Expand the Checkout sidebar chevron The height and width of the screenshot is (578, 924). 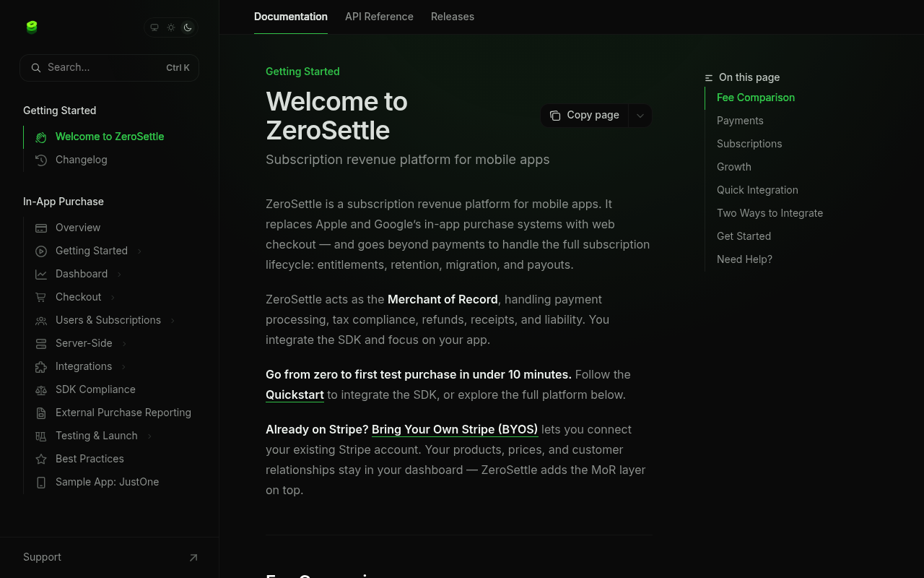[113, 298]
